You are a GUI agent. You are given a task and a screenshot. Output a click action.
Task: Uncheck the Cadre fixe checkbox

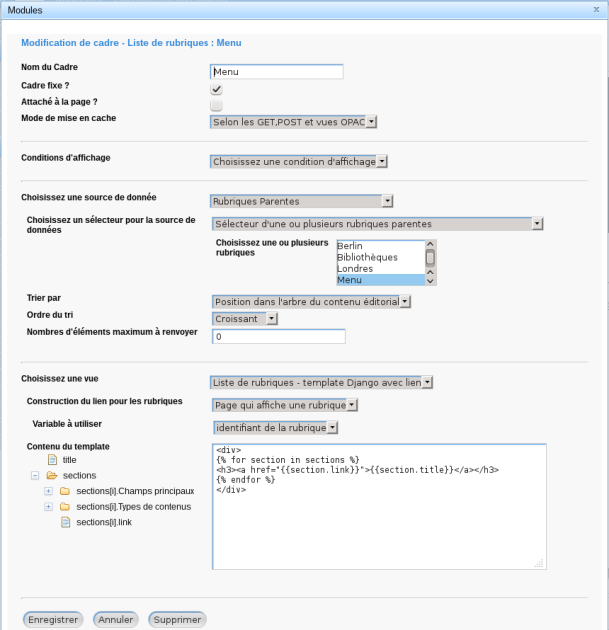216,89
